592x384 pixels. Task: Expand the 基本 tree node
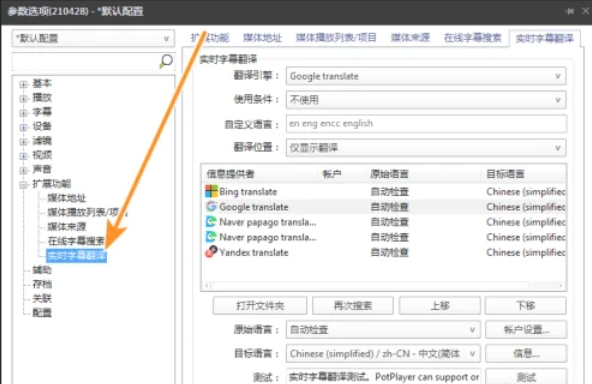pos(23,84)
